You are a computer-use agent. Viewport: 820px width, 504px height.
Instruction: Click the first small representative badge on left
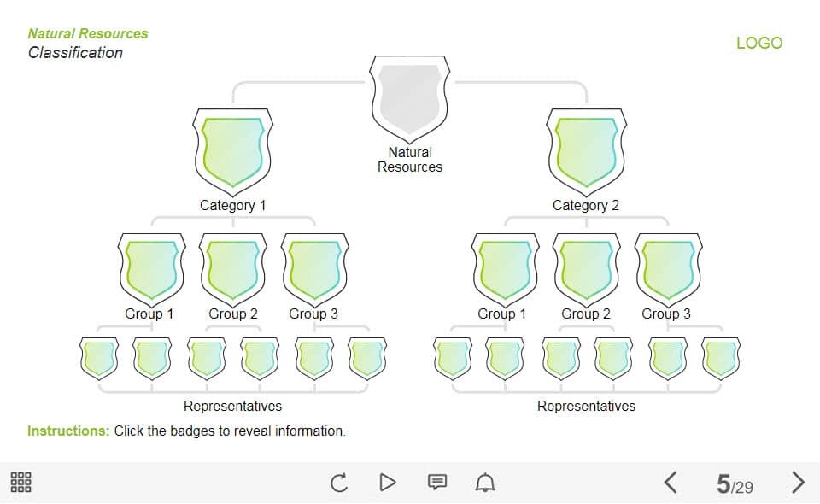tap(98, 358)
